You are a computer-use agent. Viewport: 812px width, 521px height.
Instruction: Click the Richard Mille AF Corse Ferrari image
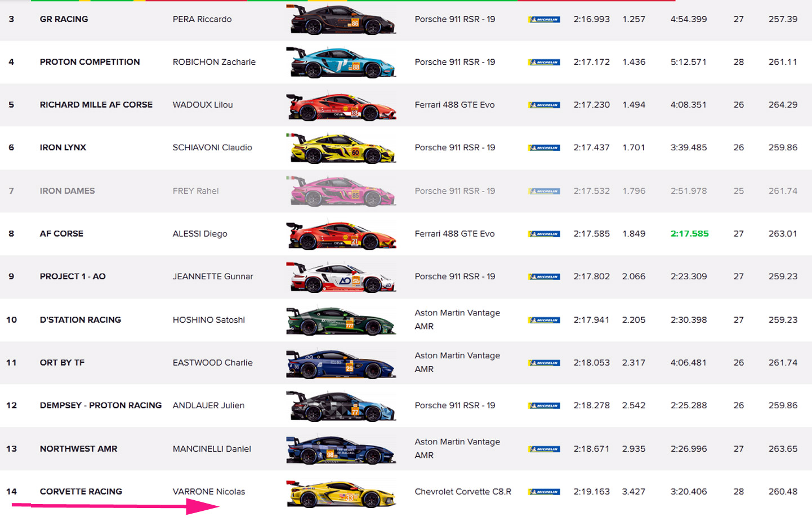click(x=341, y=106)
